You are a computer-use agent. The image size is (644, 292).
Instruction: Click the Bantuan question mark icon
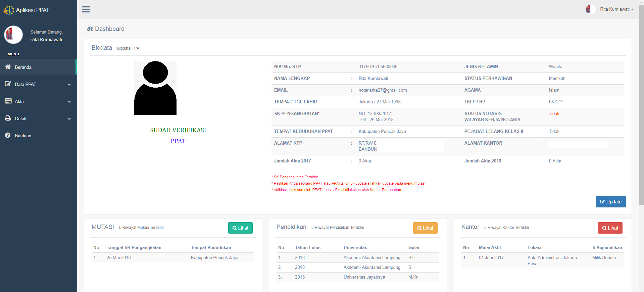(8, 135)
